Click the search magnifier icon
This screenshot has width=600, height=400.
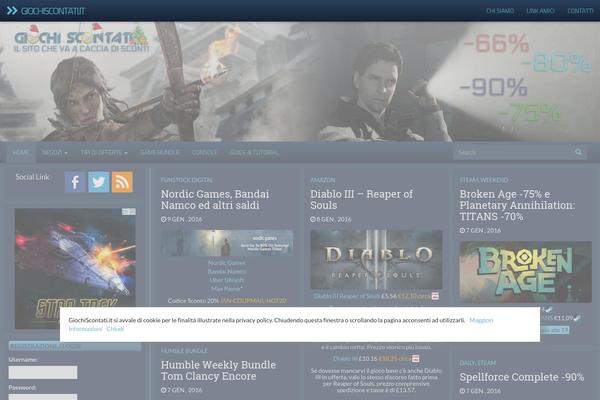coord(578,152)
